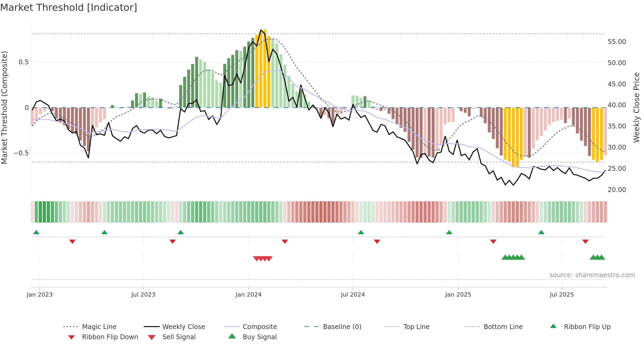Click the last ribbon flip down marker after Jul 2025
This screenshot has height=362, width=644.
(x=586, y=242)
